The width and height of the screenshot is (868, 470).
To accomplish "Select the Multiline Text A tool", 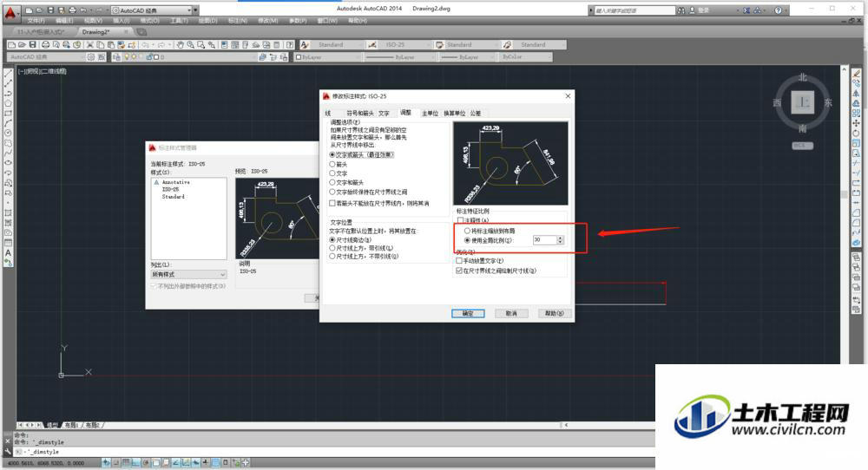I will coord(9,252).
